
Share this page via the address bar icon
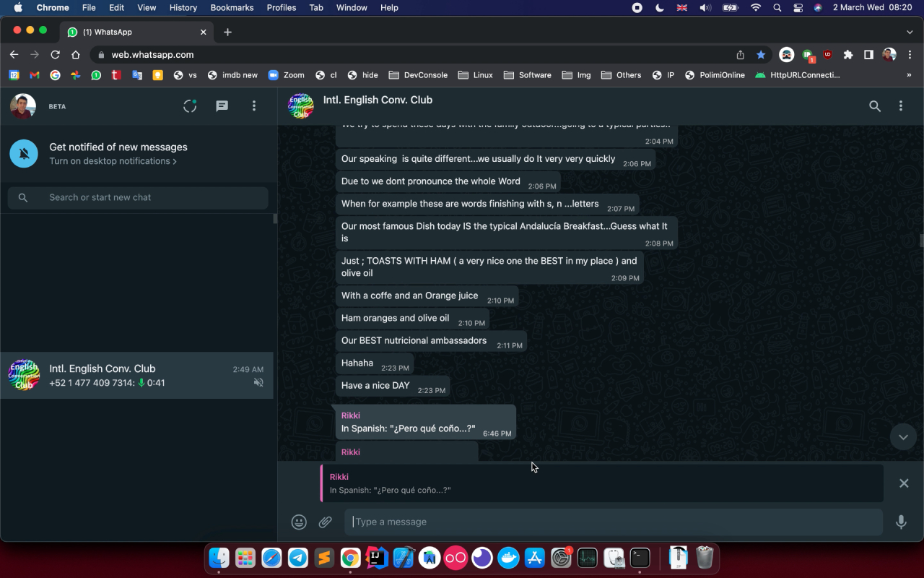click(x=740, y=55)
